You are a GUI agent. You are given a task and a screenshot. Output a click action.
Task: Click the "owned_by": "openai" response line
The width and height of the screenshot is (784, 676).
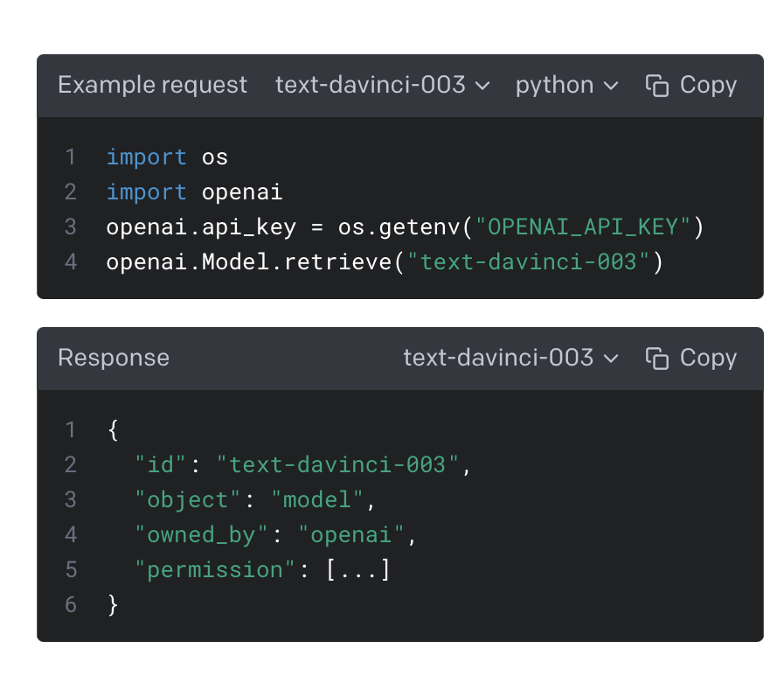(275, 535)
